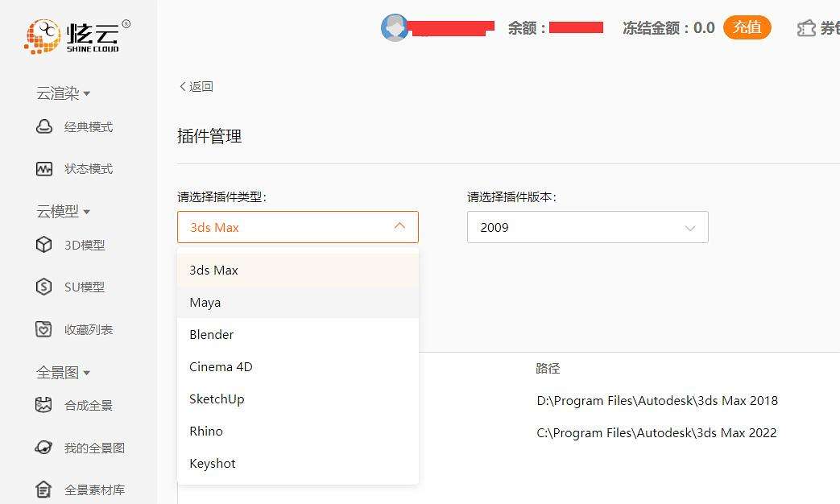
Task: Click the hexagon S icon for SU模型
Action: tap(44, 287)
